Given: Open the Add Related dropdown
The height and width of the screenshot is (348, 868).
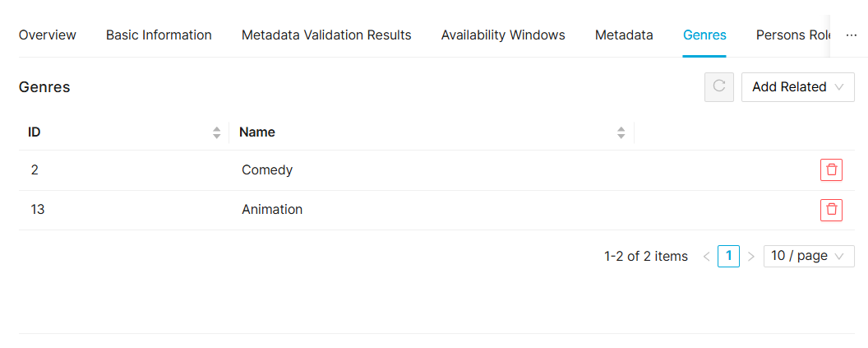Looking at the screenshot, I should (797, 87).
